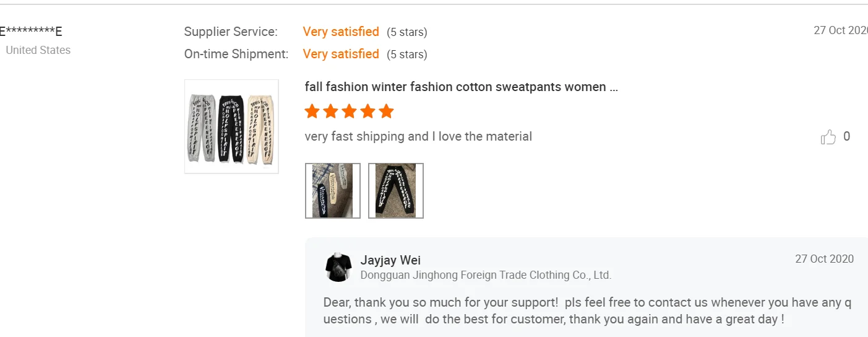Open second review photo of black sweatpants
Image resolution: width=868 pixels, height=337 pixels.
pyautogui.click(x=396, y=191)
